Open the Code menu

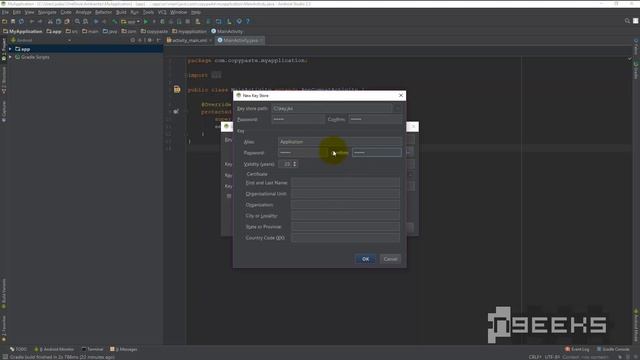pyautogui.click(x=66, y=12)
